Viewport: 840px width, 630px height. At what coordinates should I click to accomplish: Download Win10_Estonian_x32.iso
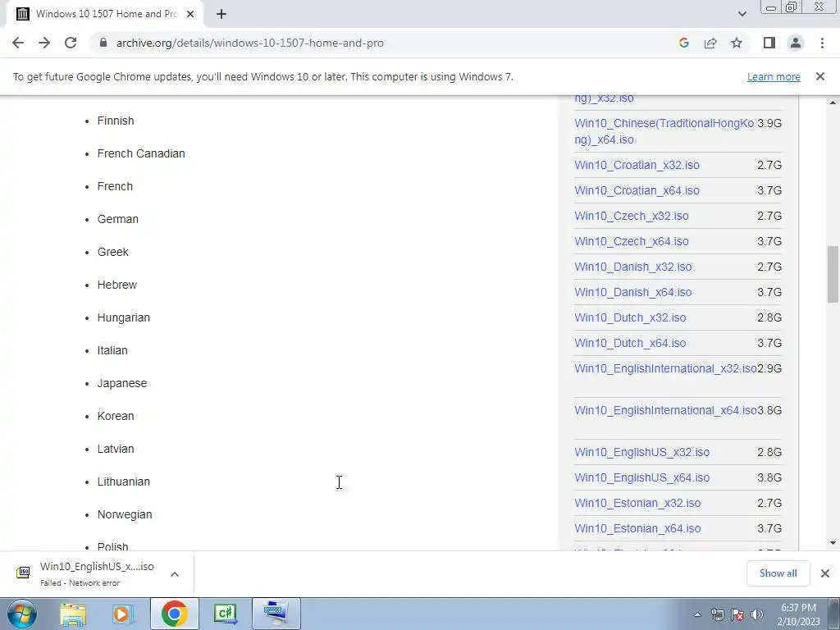(637, 503)
